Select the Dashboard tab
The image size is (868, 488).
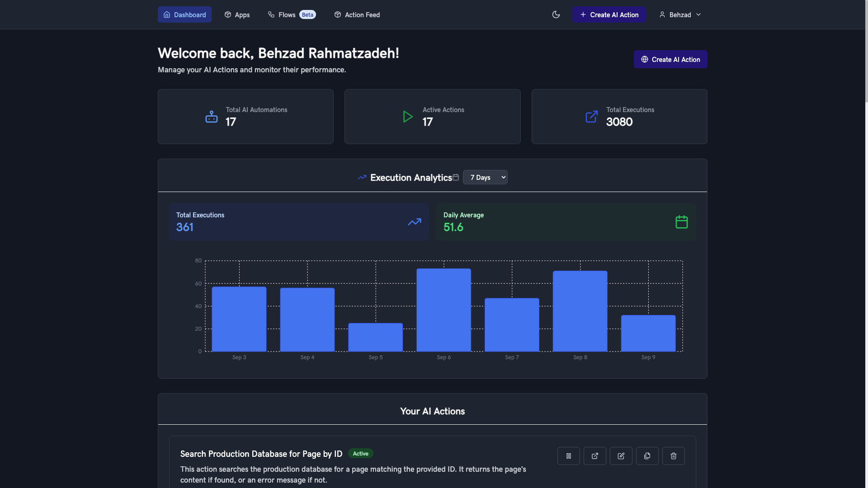[x=184, y=14]
